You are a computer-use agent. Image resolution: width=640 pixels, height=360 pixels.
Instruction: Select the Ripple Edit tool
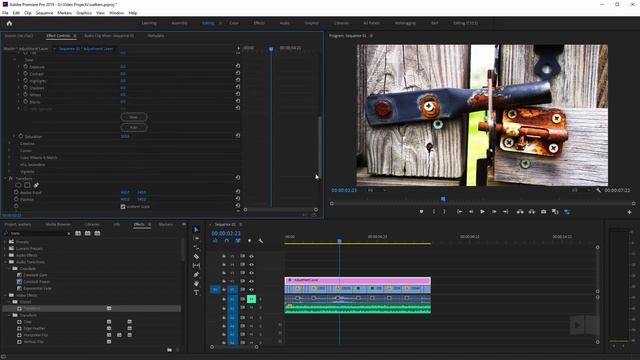(196, 248)
